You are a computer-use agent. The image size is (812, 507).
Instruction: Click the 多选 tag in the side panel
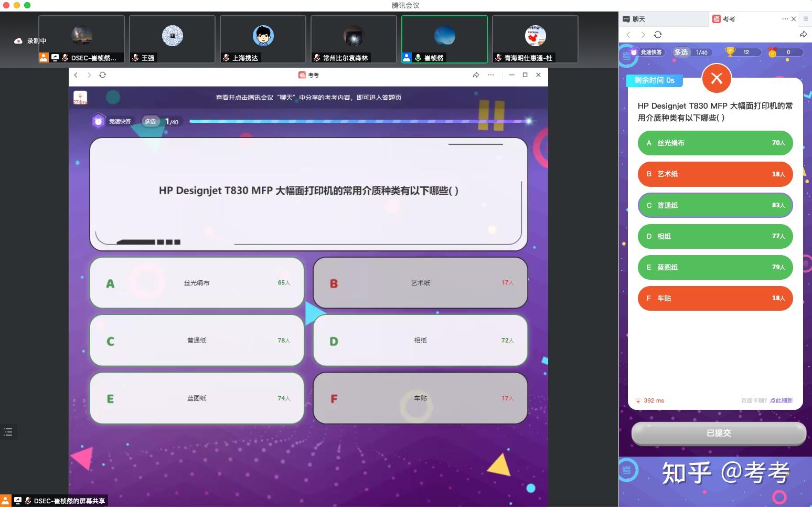click(x=681, y=52)
